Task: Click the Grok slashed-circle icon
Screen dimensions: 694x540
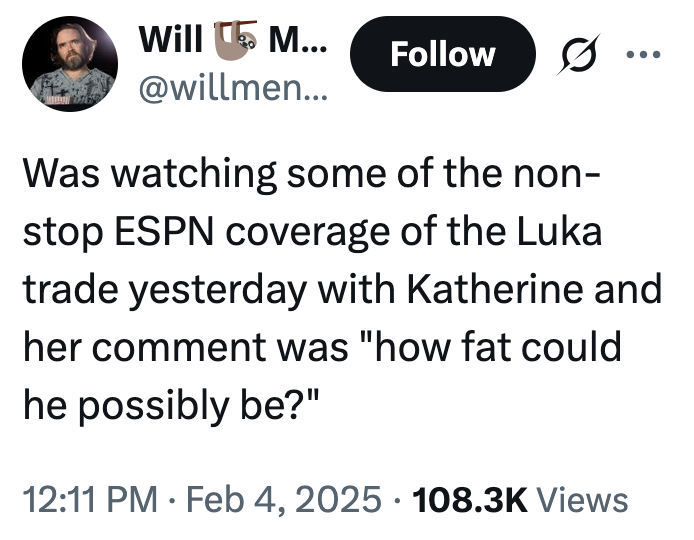Action: click(x=578, y=54)
